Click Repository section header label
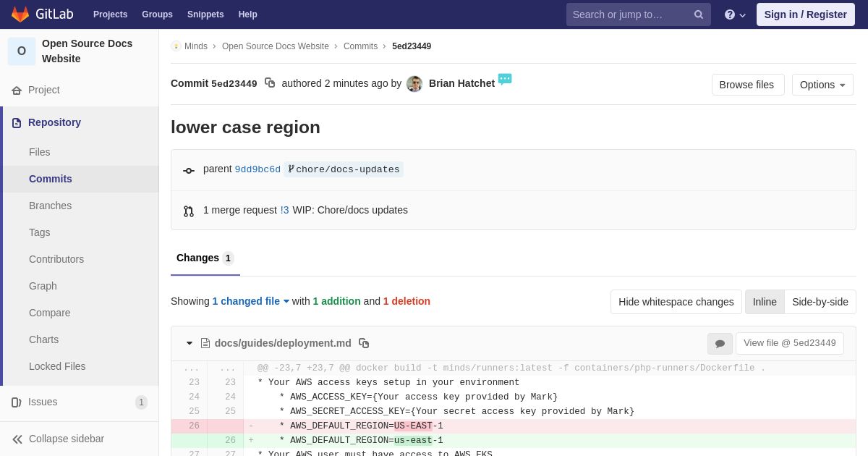The height and width of the screenshot is (456, 868). (54, 122)
